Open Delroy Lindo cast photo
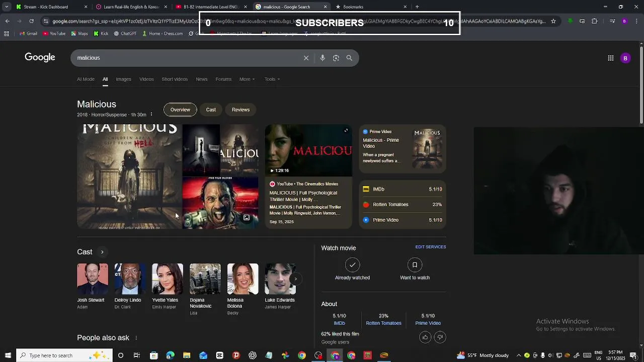The height and width of the screenshot is (362, 644). point(130,279)
